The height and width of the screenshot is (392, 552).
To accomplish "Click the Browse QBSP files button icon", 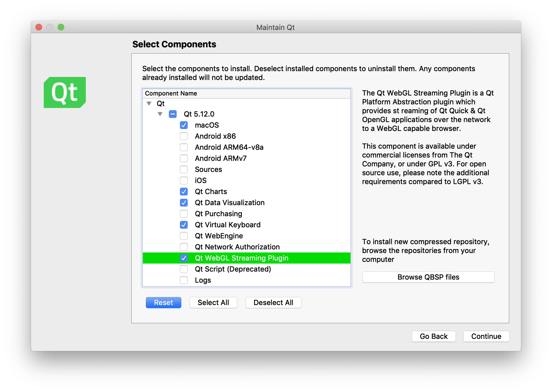I will [x=428, y=278].
